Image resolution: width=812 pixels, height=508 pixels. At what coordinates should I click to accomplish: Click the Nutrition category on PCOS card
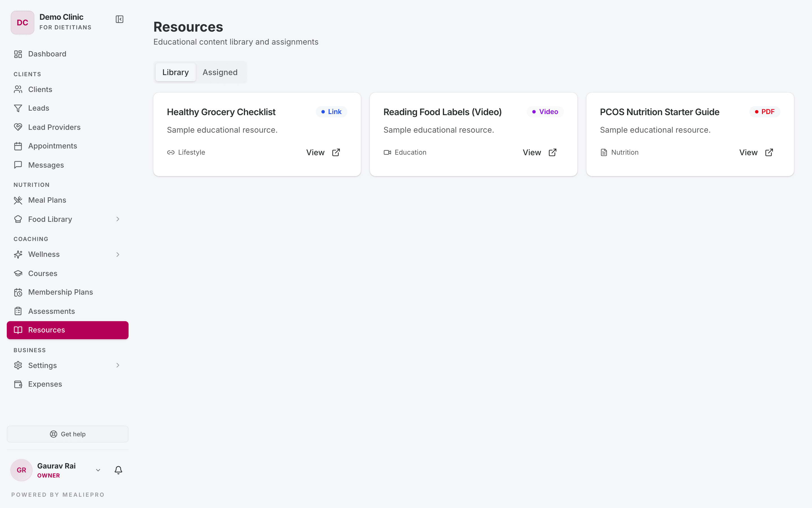[625, 152]
